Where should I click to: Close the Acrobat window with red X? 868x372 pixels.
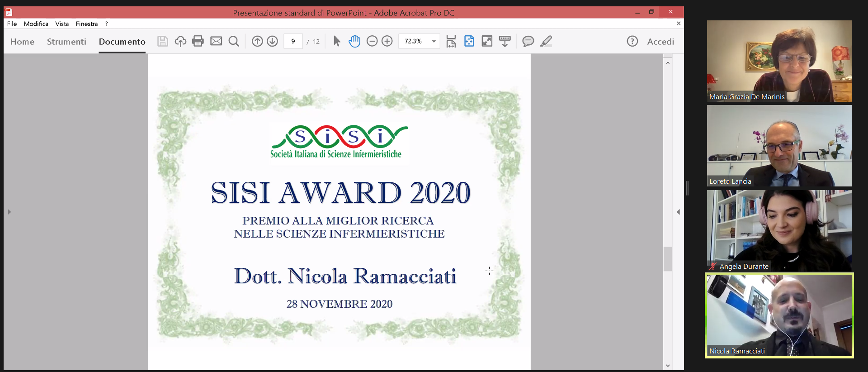(671, 12)
